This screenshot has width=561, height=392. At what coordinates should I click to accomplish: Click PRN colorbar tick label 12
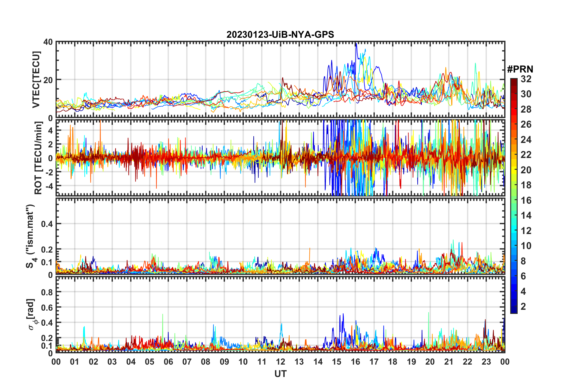click(526, 231)
